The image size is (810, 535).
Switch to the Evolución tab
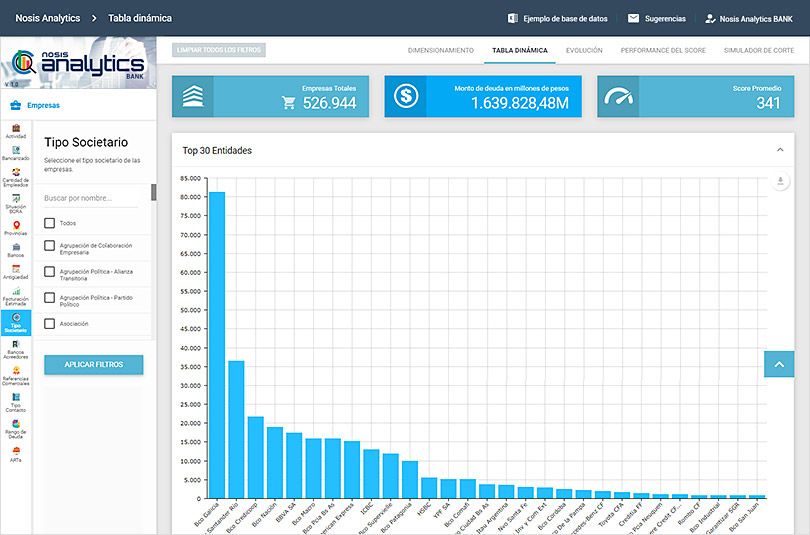point(584,50)
